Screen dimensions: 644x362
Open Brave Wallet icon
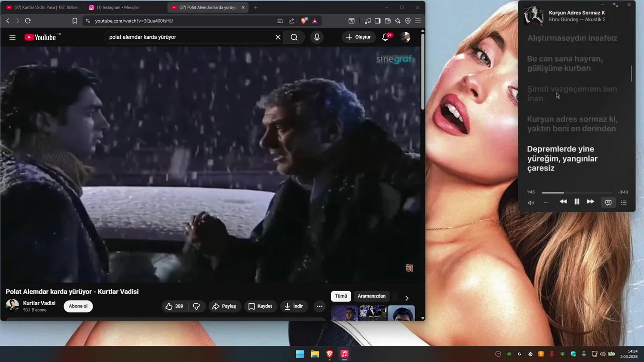tap(387, 21)
